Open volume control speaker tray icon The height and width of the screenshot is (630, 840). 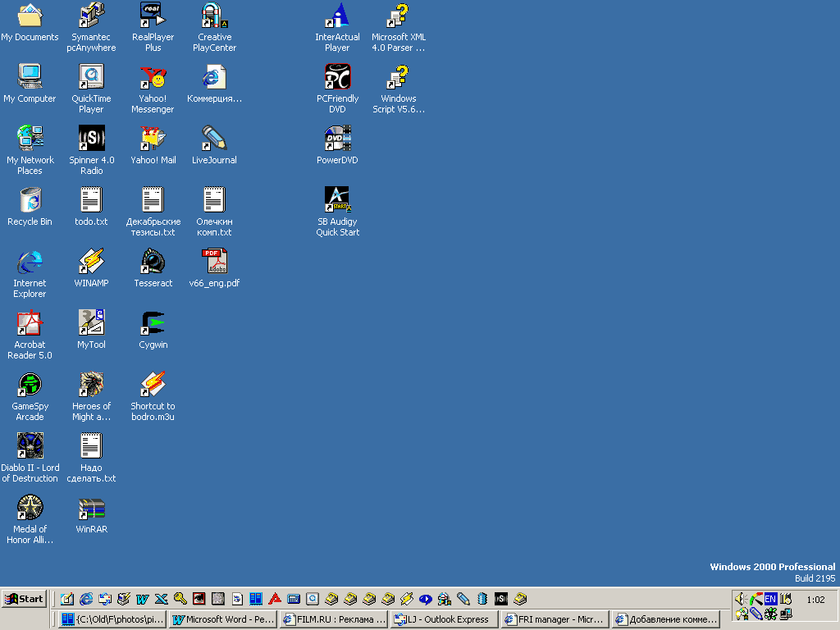coord(741,599)
